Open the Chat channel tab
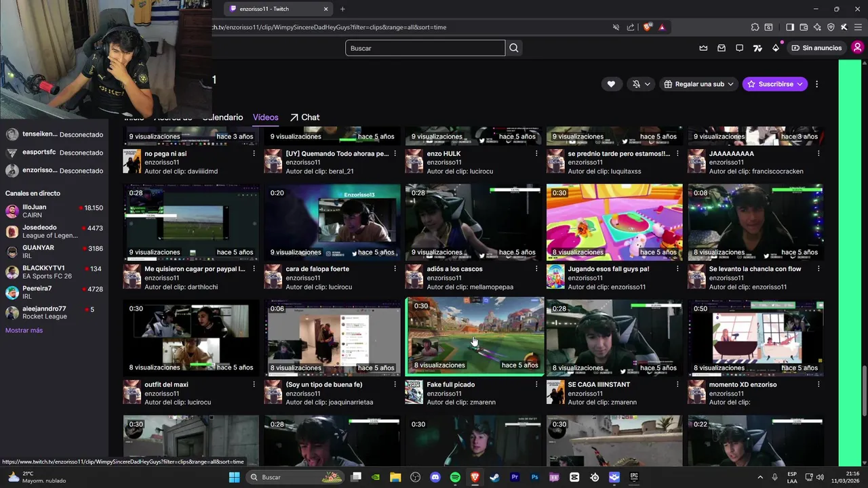This screenshot has width=868, height=488. pos(304,117)
